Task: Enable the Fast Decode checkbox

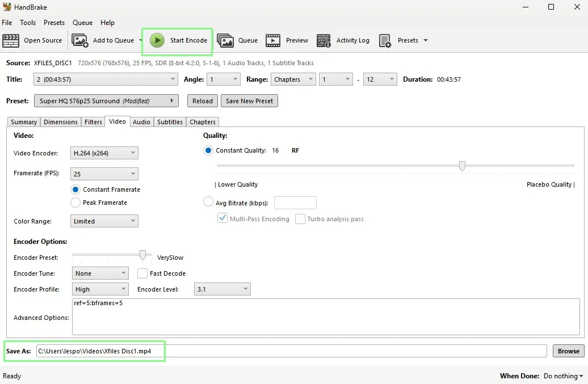Action: [142, 273]
